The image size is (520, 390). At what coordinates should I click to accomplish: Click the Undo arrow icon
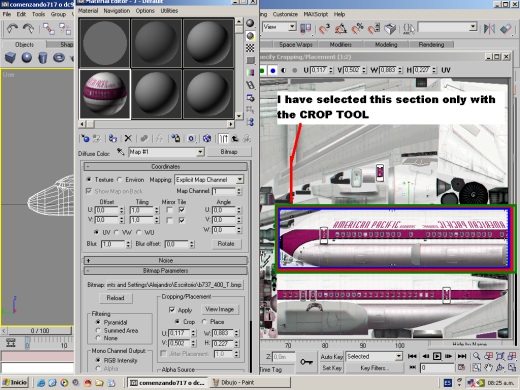pyautogui.click(x=13, y=29)
